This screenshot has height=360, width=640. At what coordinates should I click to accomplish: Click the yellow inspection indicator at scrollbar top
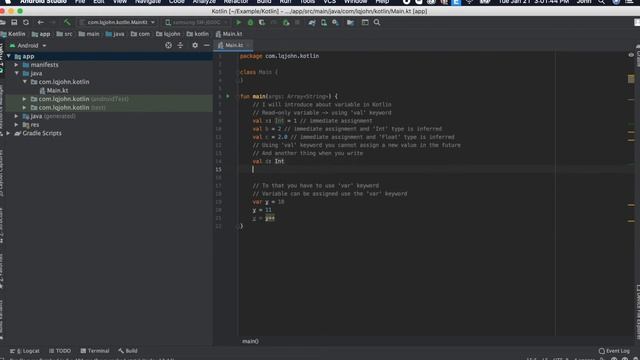631,78
